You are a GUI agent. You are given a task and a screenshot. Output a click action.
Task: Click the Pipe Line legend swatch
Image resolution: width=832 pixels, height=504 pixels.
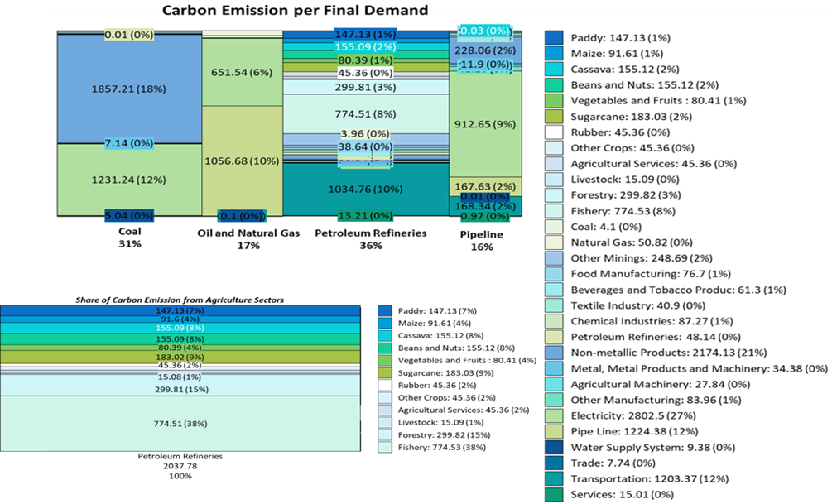(554, 431)
